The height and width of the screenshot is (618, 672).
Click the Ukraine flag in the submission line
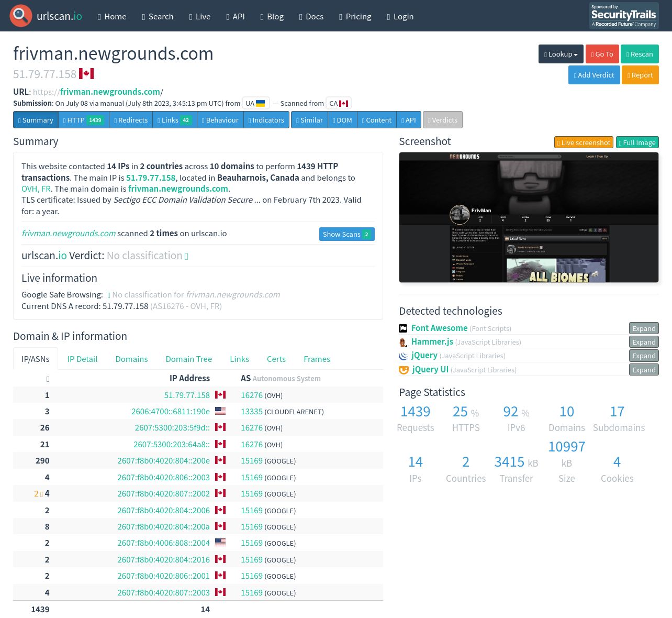click(260, 103)
